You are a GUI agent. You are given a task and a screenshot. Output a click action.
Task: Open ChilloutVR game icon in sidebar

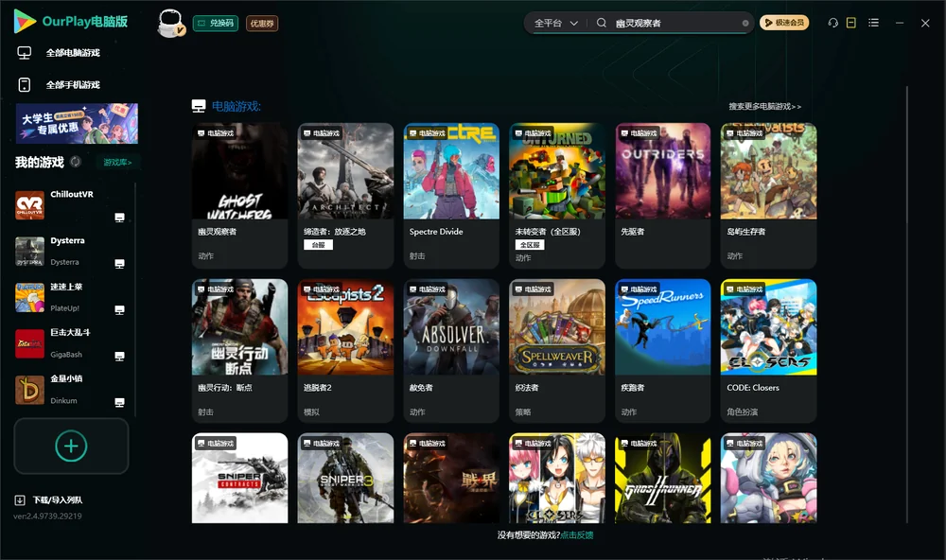point(29,205)
